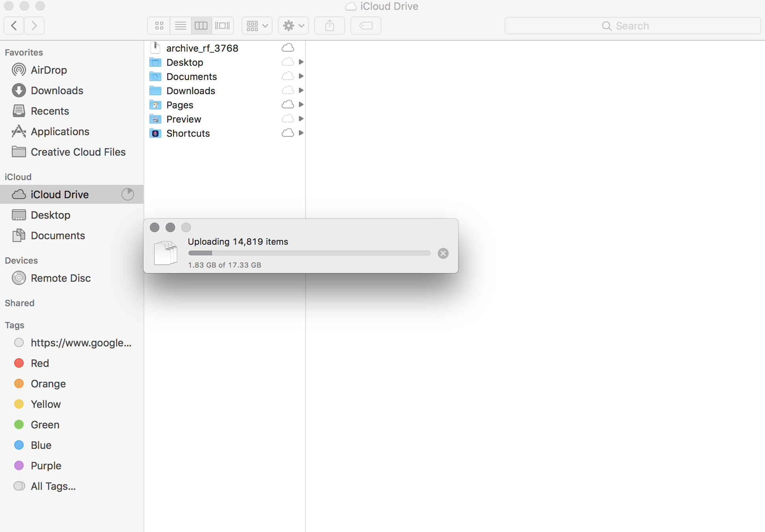Image resolution: width=765 pixels, height=532 pixels.
Task: Click the cloud icon next to Pages
Action: 287,104
